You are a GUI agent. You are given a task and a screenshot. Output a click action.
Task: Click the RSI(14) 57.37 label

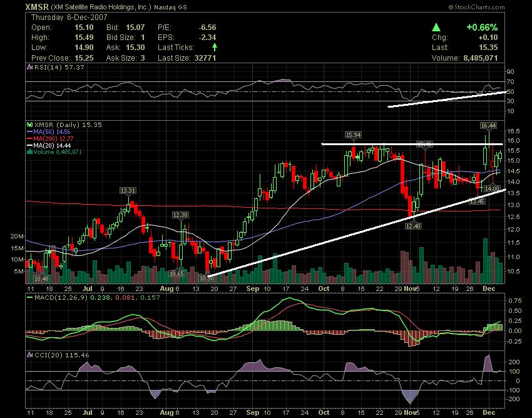pos(59,68)
